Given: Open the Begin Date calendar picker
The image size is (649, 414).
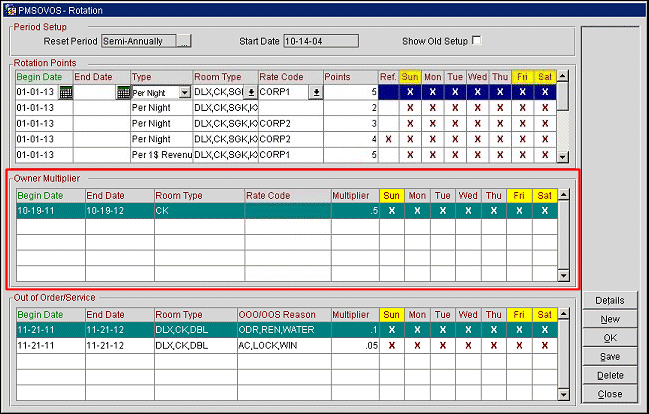Looking at the screenshot, I should tap(66, 92).
